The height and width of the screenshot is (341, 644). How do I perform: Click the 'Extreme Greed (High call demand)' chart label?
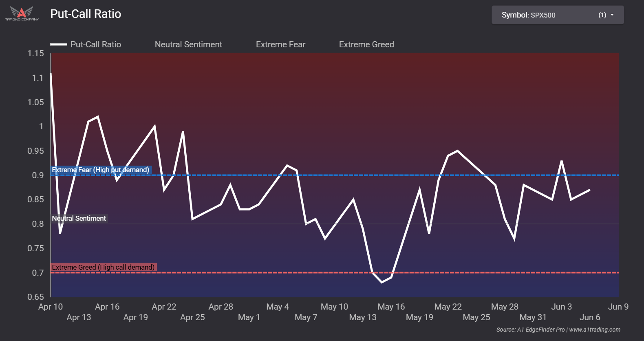coord(104,267)
